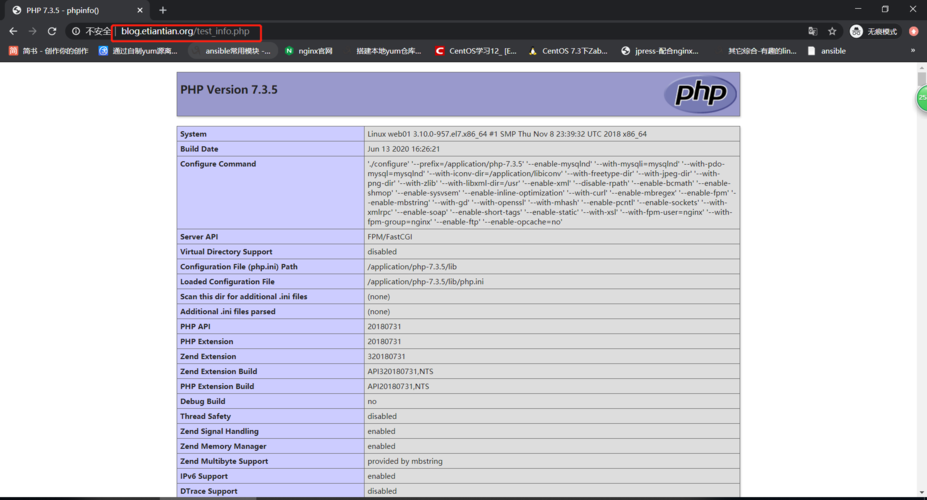
Task: Open the 通过自制yum源 bookmark
Action: [x=138, y=51]
